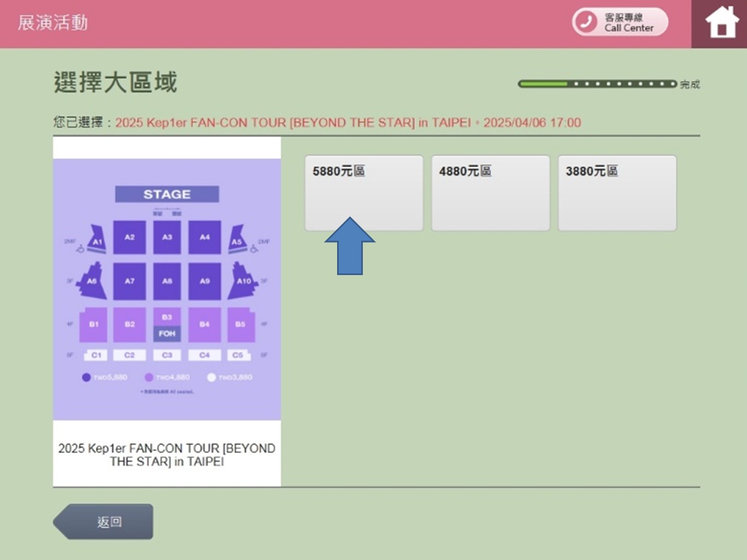Viewport: 747px width, 560px height.
Task: Click the dark purple TWD5,880 legend dot
Action: pyautogui.click(x=86, y=377)
